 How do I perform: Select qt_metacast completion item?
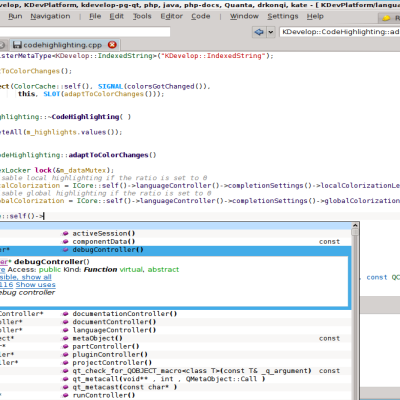[x=175, y=387]
